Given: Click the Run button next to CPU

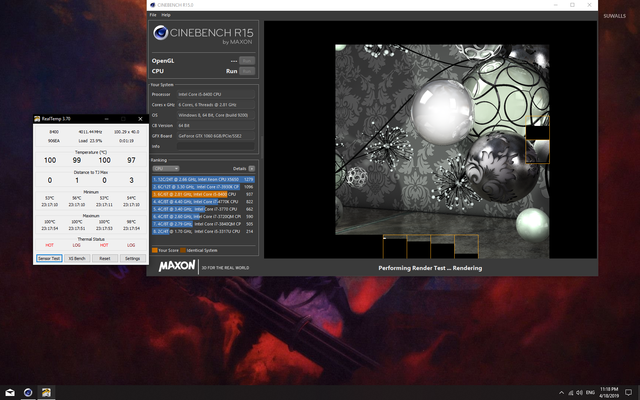Looking at the screenshot, I should pos(247,71).
